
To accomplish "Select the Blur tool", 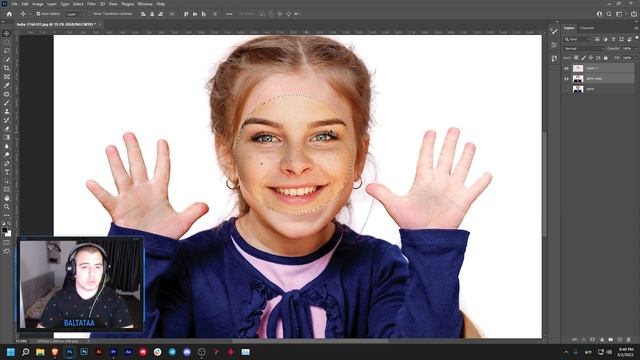I will tap(7, 146).
